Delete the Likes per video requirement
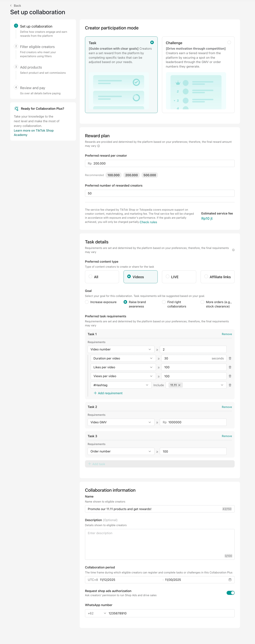 click(x=230, y=367)
